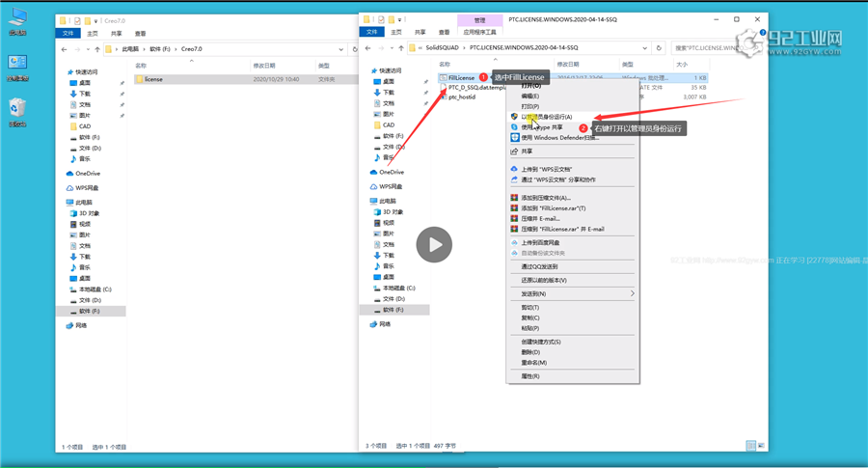Choose 剪切(T) in the context menu
Image resolution: width=868 pixels, height=468 pixels.
(529, 308)
